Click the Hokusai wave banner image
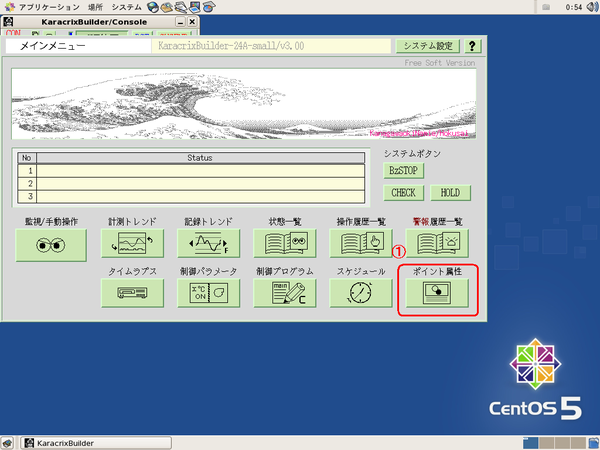The image size is (600, 450). 244,104
